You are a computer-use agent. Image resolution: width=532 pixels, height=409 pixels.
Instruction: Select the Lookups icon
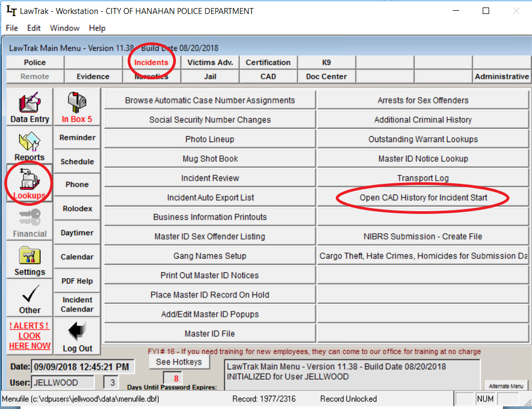coord(29,183)
